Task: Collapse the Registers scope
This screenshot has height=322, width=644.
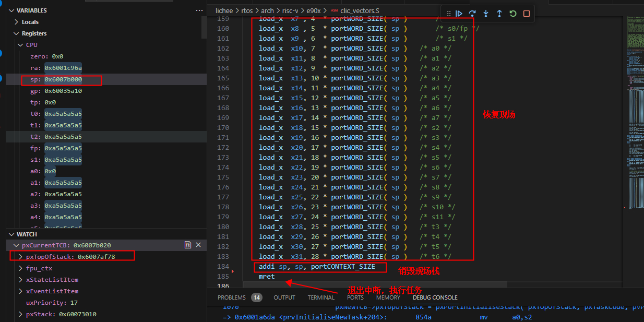Action: [17, 33]
